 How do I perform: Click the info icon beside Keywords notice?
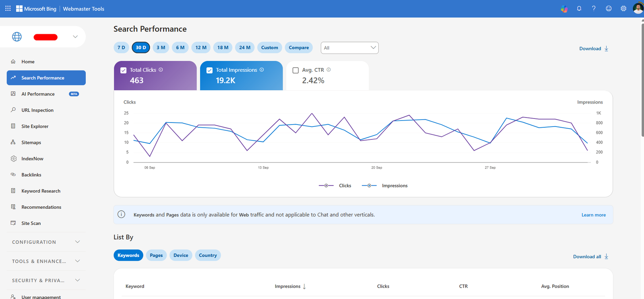click(x=121, y=214)
